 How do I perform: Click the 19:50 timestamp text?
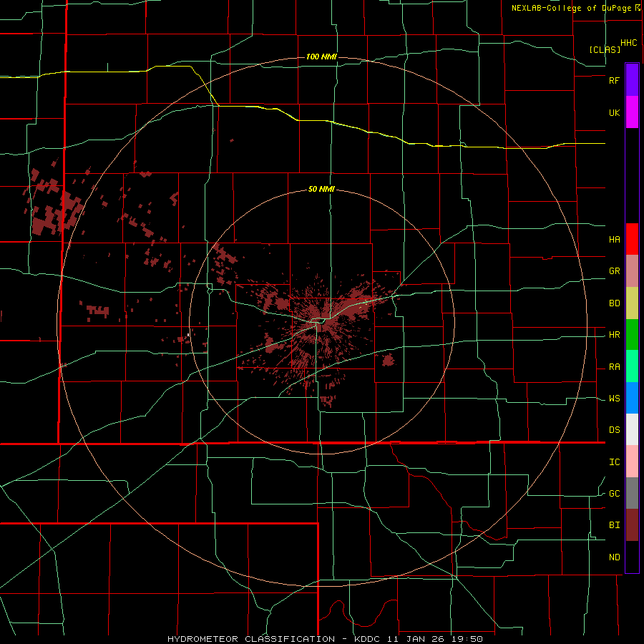coord(467,639)
